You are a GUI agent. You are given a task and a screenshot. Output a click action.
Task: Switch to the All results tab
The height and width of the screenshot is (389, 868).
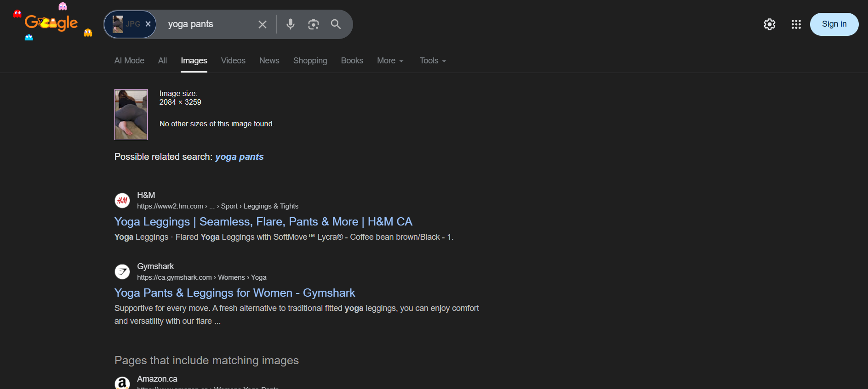(x=162, y=61)
